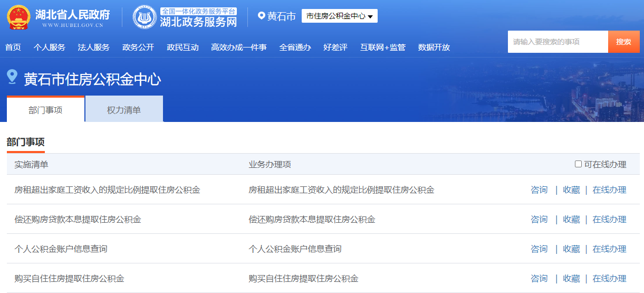
Task: Select the 部门事项 tab
Action: (x=45, y=110)
